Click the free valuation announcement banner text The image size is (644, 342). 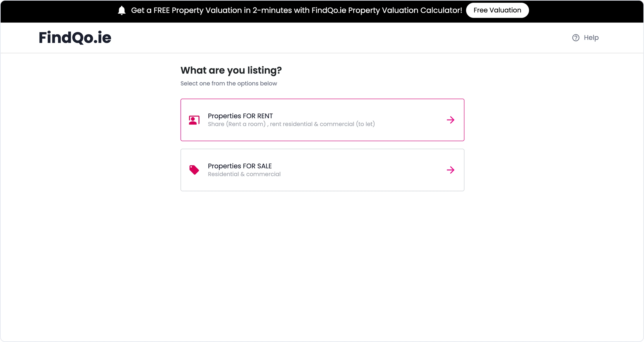click(296, 10)
